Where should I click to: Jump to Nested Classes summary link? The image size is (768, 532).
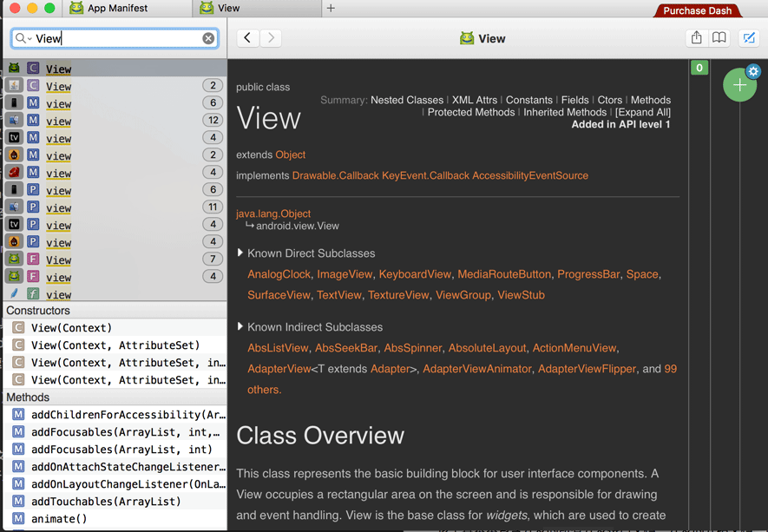click(406, 100)
